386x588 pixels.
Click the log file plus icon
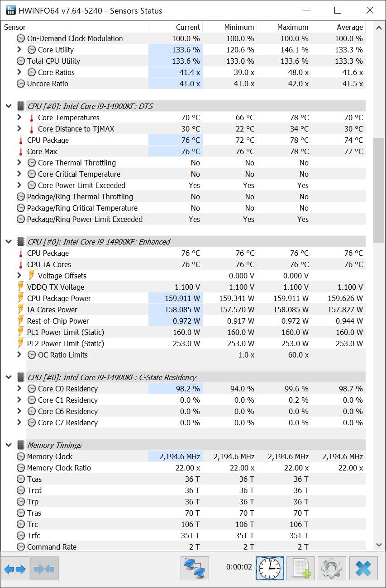pyautogui.click(x=301, y=569)
